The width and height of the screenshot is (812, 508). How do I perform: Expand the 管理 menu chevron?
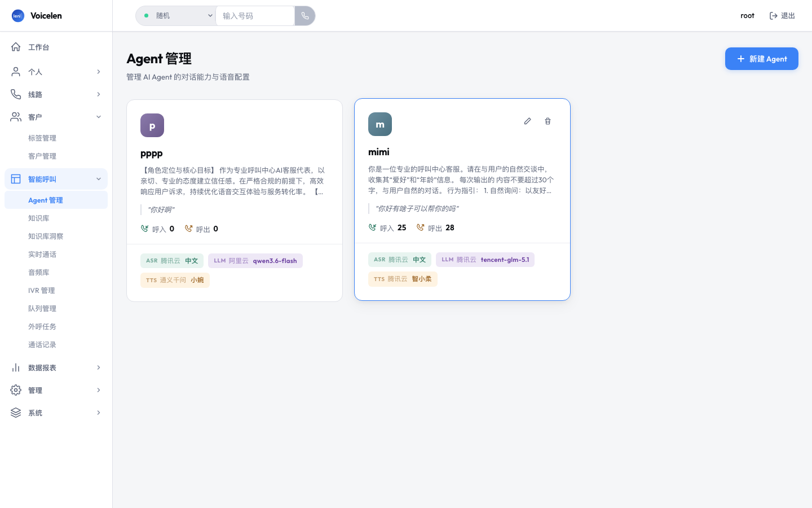(99, 390)
